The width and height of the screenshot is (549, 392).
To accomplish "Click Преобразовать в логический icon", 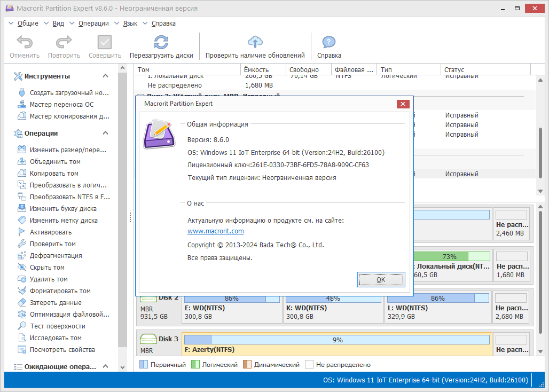I will click(x=22, y=185).
